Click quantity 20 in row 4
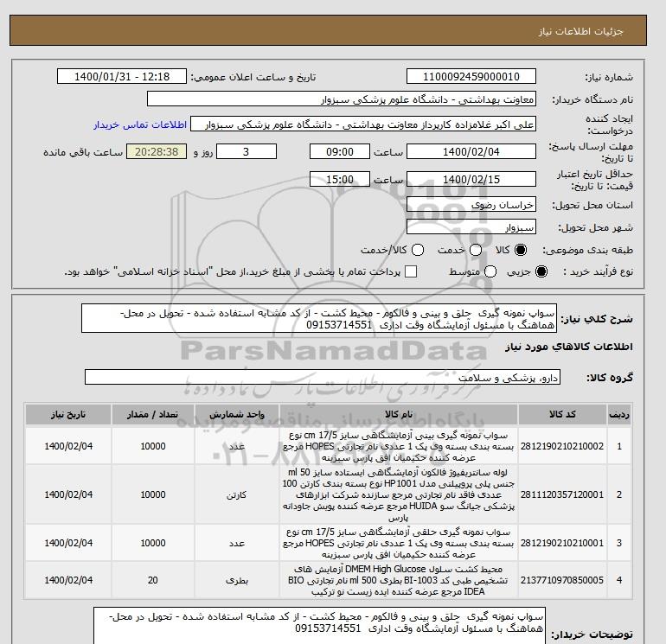 (x=153, y=580)
